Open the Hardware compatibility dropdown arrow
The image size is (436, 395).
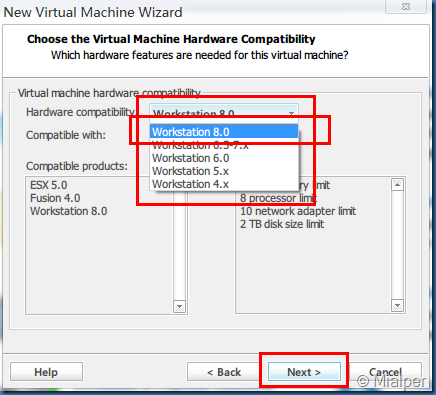(291, 113)
